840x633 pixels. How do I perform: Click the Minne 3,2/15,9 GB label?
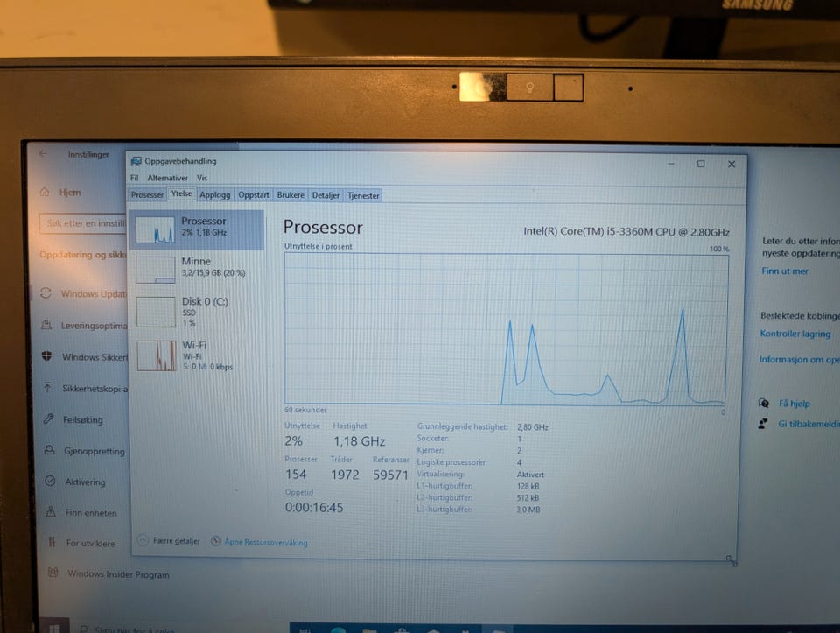(x=213, y=266)
